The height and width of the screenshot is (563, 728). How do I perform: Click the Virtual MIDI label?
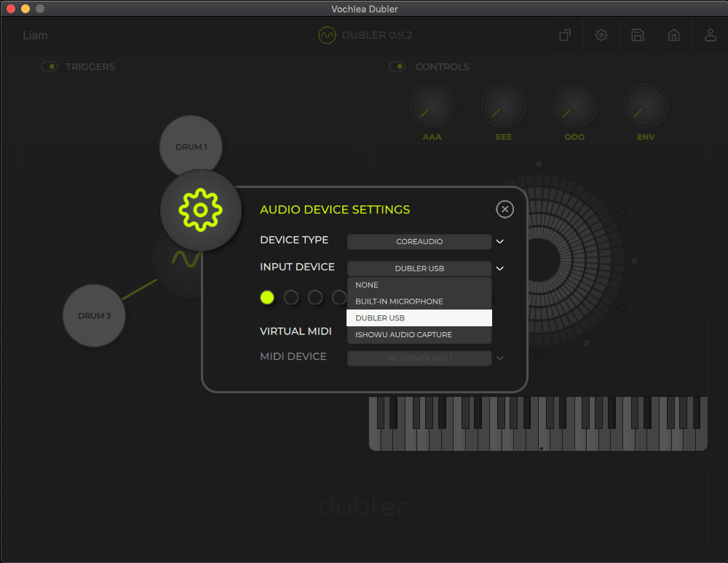[x=296, y=331]
